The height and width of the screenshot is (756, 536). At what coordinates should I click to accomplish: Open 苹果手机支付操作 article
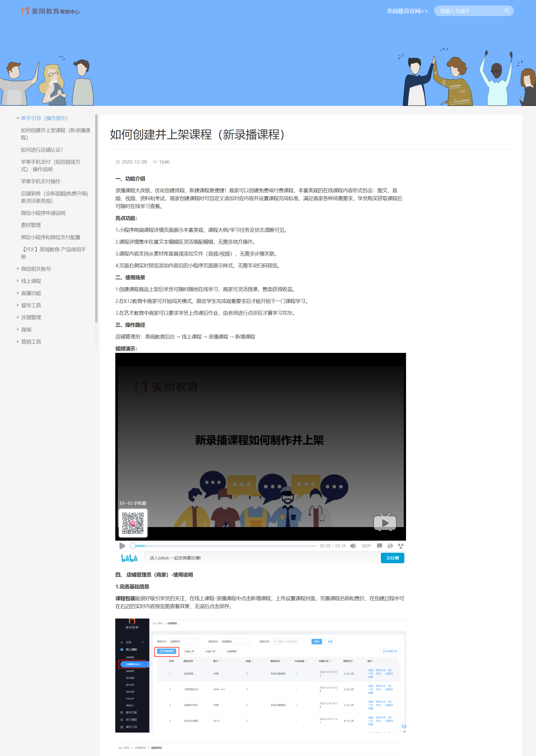pyautogui.click(x=41, y=181)
